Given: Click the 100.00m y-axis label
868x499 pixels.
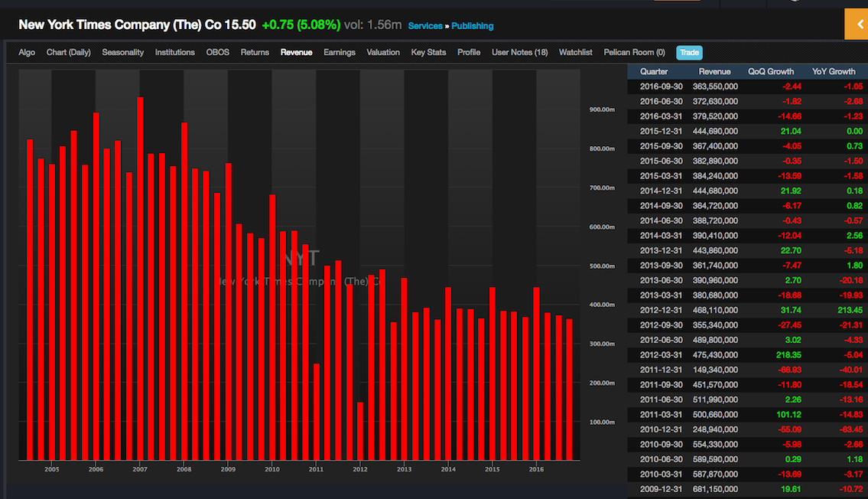Looking at the screenshot, I should tap(602, 422).
